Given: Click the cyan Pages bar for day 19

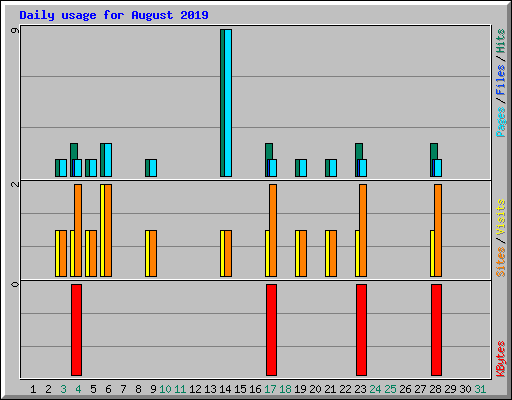Looking at the screenshot, I should (303, 168).
